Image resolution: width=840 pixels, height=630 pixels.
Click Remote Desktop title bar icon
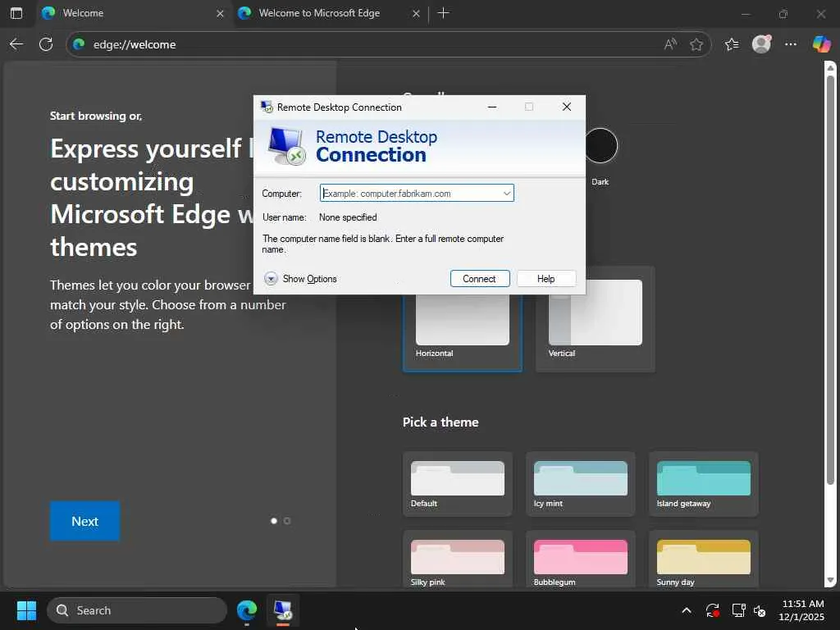pyautogui.click(x=267, y=107)
